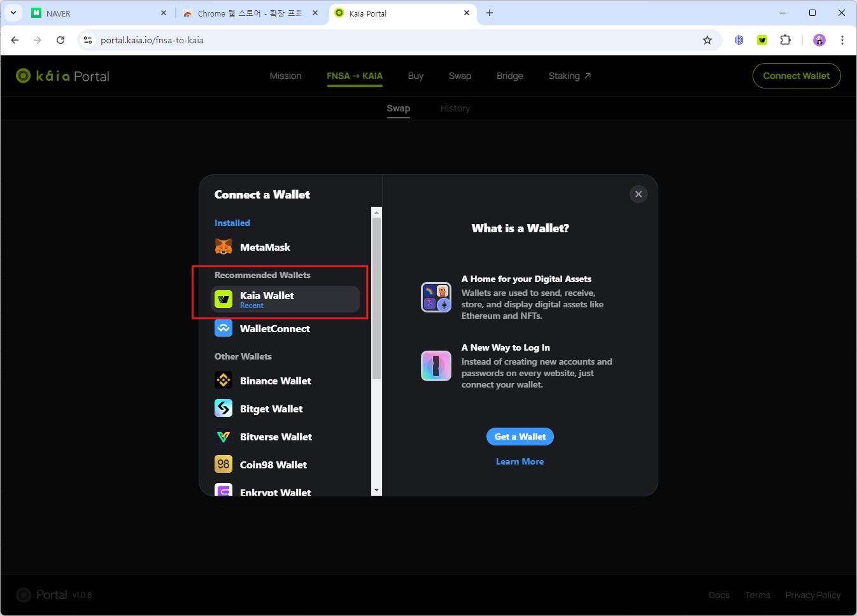Select the Coin98 Wallet icon
This screenshot has width=857, height=616.
click(223, 465)
